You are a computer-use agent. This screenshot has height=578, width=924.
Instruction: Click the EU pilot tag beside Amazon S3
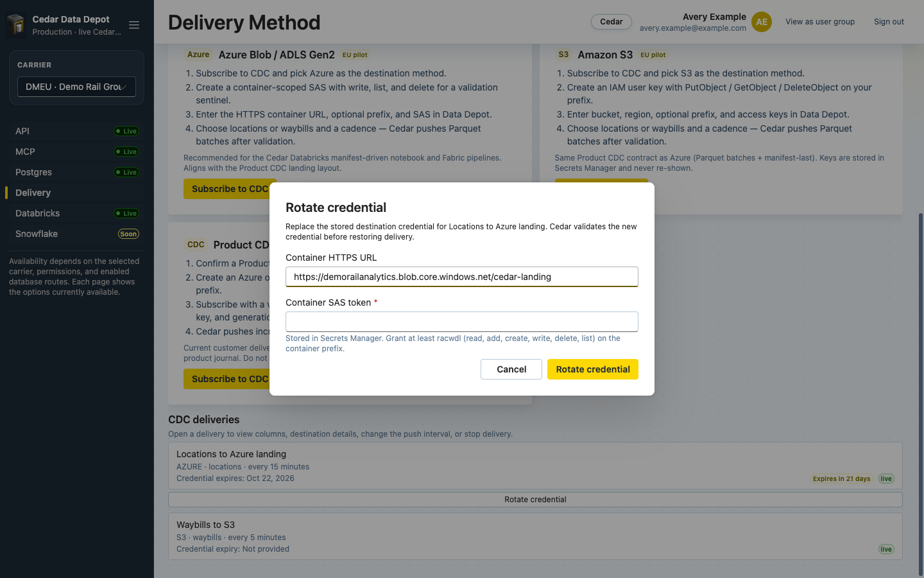click(653, 55)
